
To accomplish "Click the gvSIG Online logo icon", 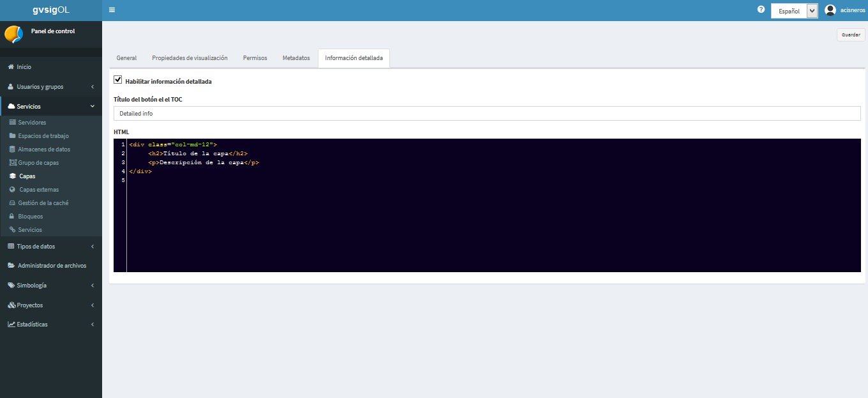I will [14, 34].
